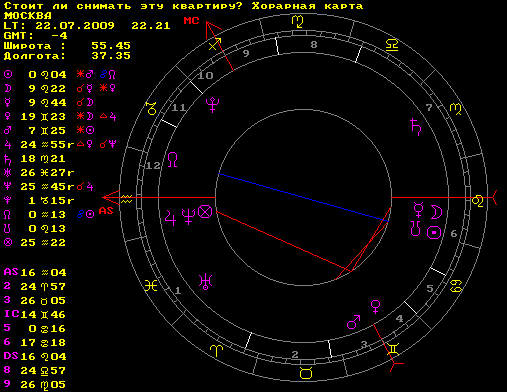Click the Part of Fortune circle-cross glyph
The image size is (507, 392).
205,212
